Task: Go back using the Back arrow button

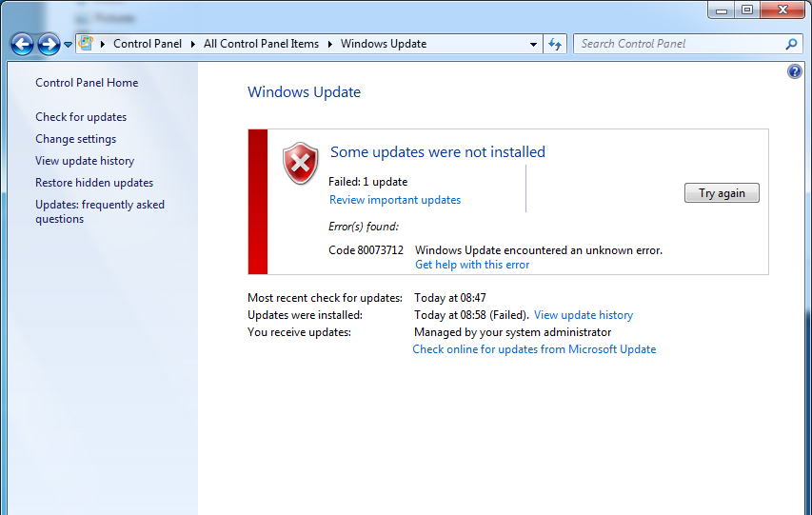Action: (x=22, y=44)
